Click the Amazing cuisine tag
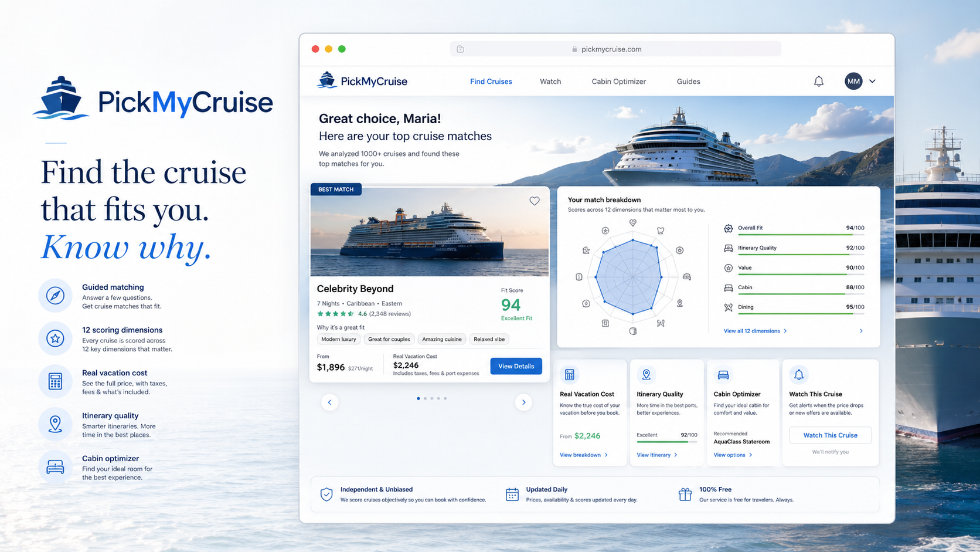 click(442, 339)
